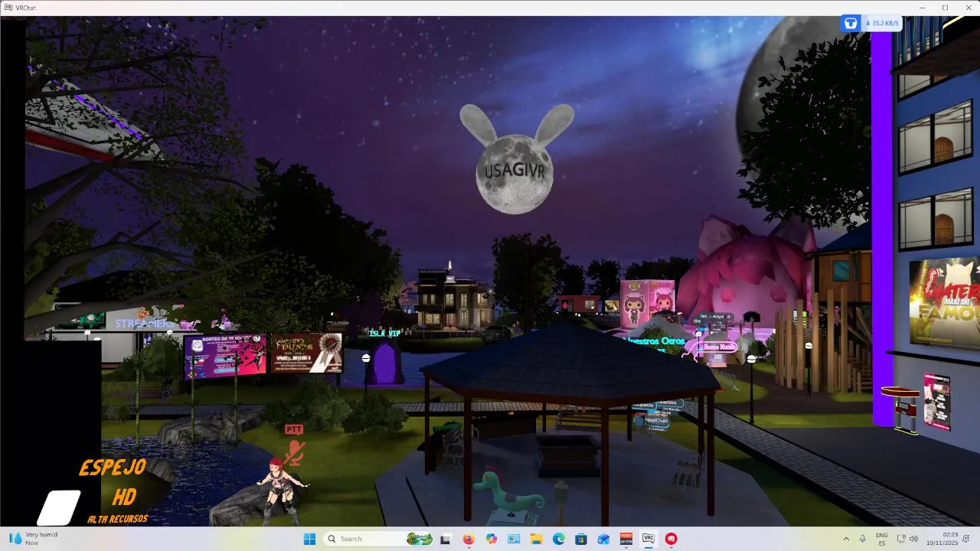Launch Firefox from the taskbar
The image size is (980, 551).
coord(469,539)
